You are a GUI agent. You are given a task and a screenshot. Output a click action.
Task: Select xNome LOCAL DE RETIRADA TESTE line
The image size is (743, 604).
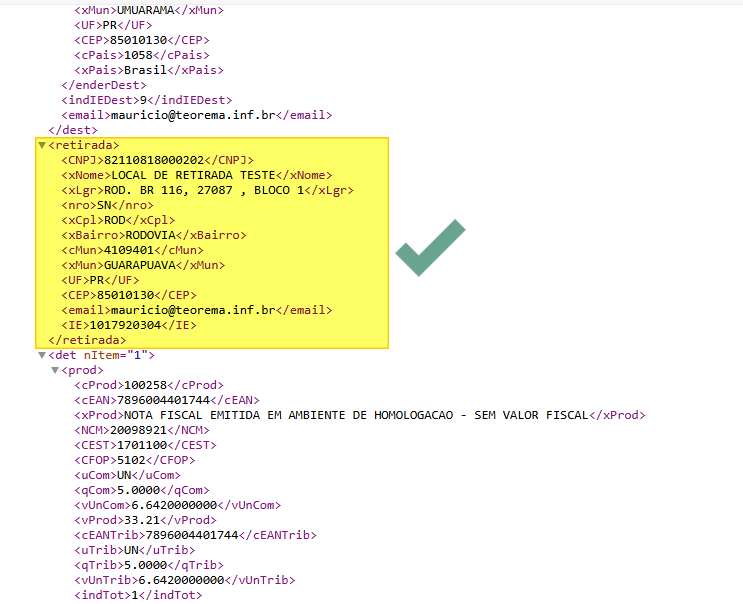pos(197,175)
